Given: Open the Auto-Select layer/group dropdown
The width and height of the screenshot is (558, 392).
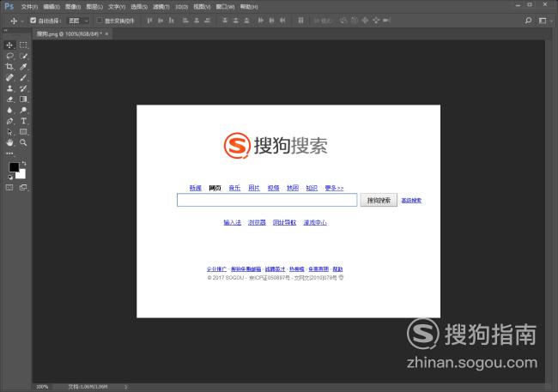Looking at the screenshot, I should [x=79, y=21].
